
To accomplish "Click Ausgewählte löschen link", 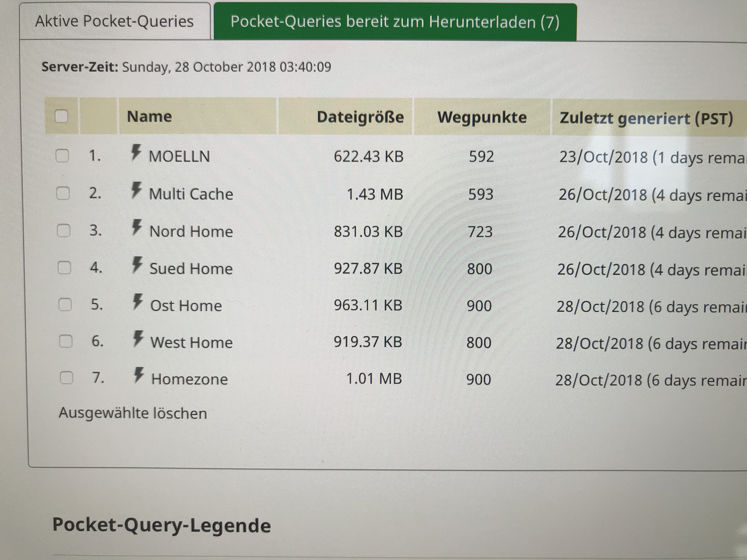I will [133, 413].
